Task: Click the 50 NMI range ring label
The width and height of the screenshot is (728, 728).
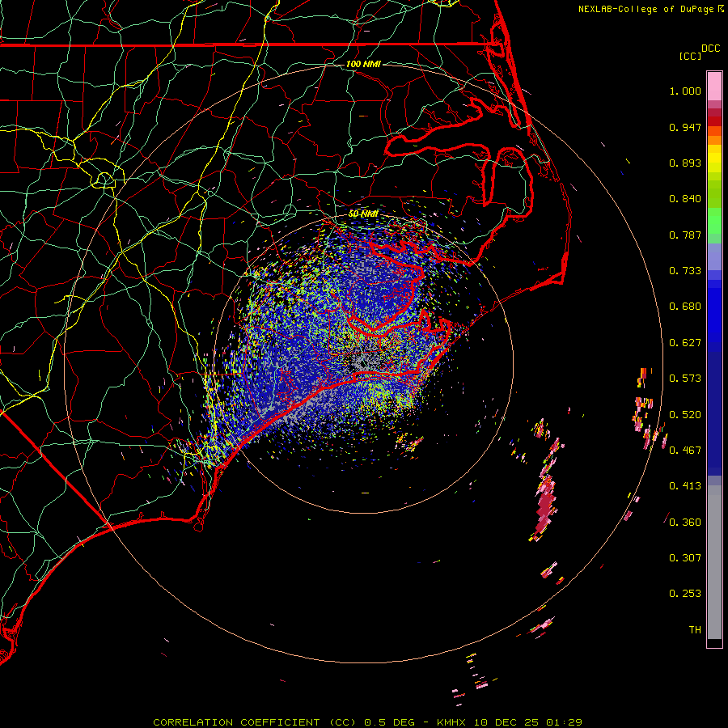Action: [363, 214]
